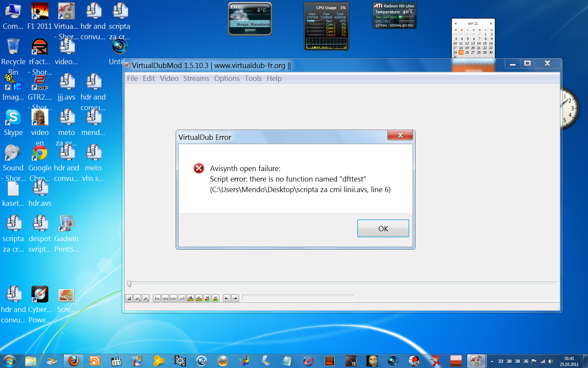Click the ATI Radeon HD 5800 gadget

coord(395,15)
